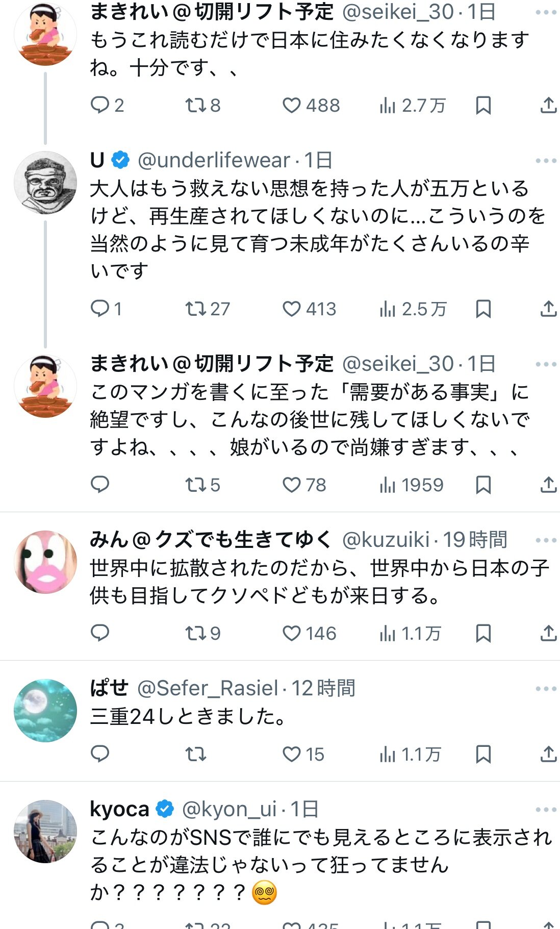Open @kyon_ui profile handle link
The height and width of the screenshot is (929, 560).
point(229,809)
